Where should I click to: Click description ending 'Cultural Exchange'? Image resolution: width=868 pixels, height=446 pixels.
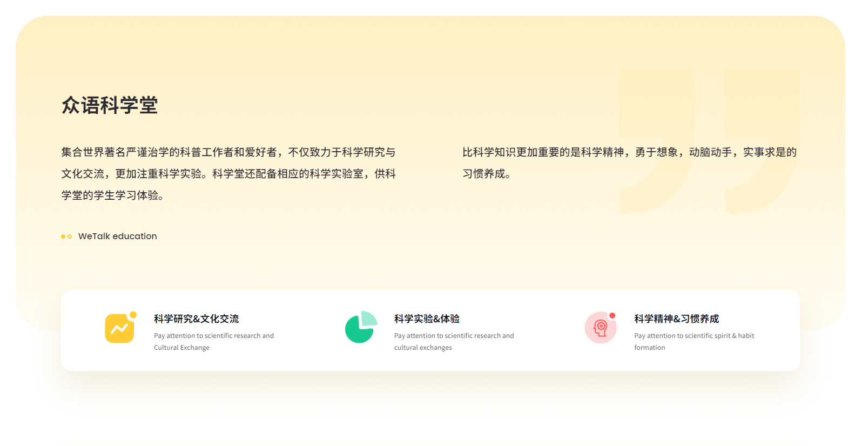pyautogui.click(x=214, y=341)
